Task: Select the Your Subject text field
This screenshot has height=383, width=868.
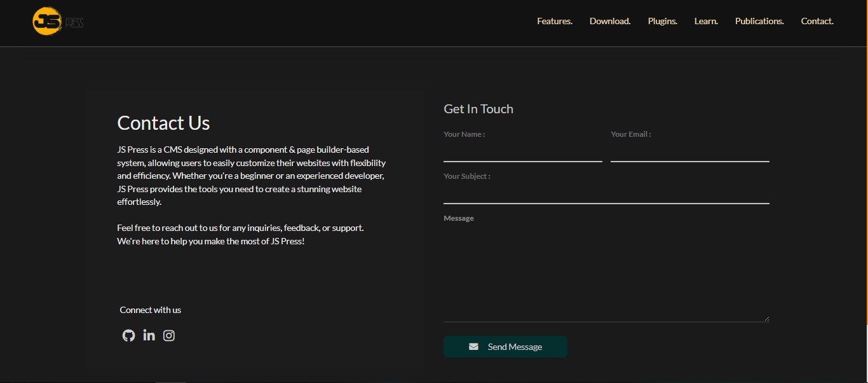Action: [x=606, y=193]
